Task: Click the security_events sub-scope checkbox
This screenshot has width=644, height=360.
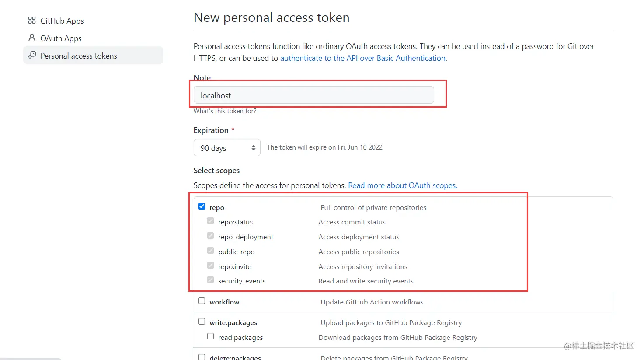Action: tap(211, 280)
